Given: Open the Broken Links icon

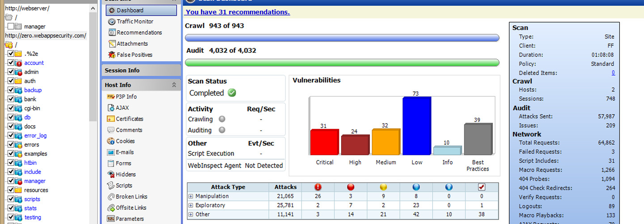Looking at the screenshot, I should tap(111, 197).
